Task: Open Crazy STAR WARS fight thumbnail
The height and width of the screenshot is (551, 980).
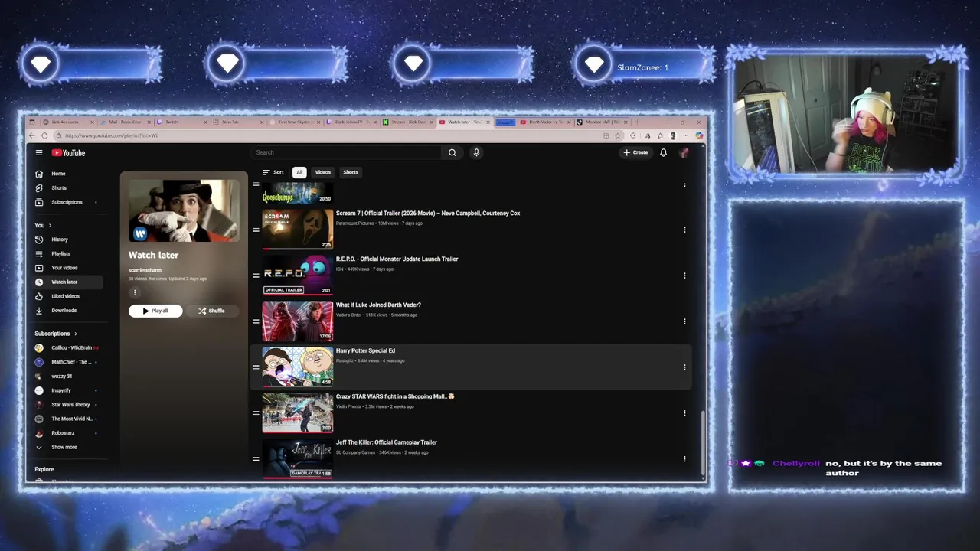Action: click(298, 413)
